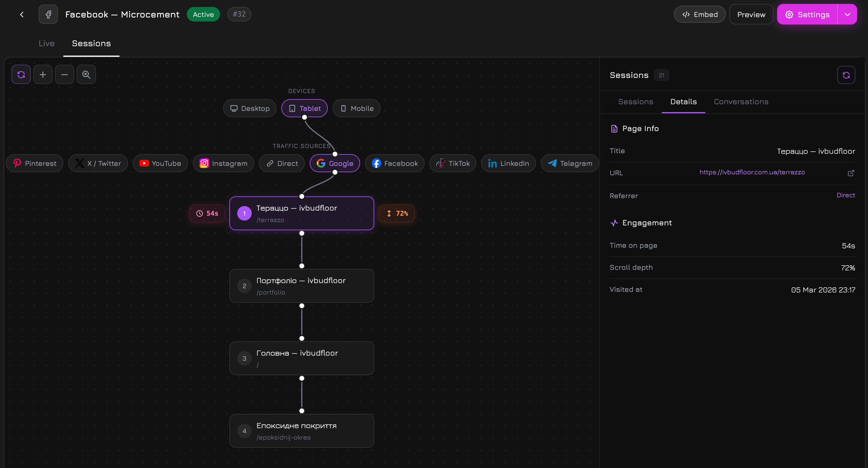Zoom in on the flow canvas
868x468 pixels.
pos(43,74)
